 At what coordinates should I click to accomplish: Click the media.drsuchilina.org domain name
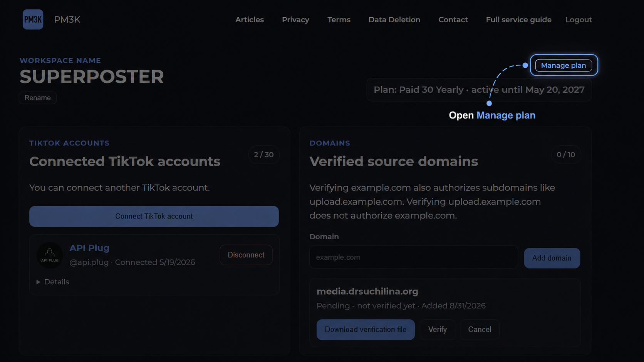(367, 291)
